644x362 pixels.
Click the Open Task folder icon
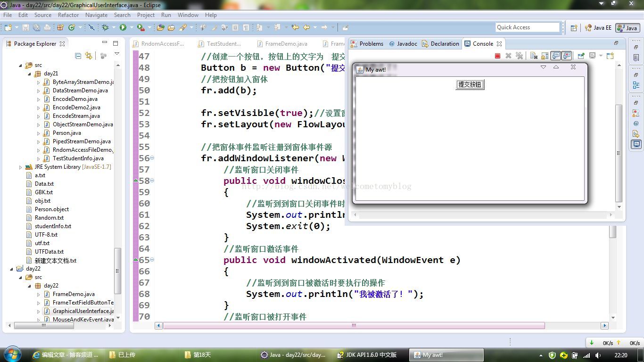coord(171,27)
